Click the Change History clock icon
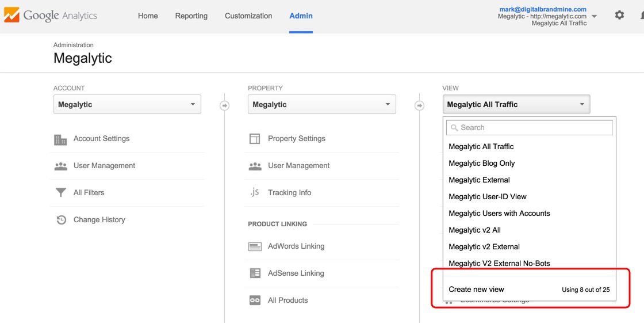Screen dimensions: 644x323 click(61, 220)
